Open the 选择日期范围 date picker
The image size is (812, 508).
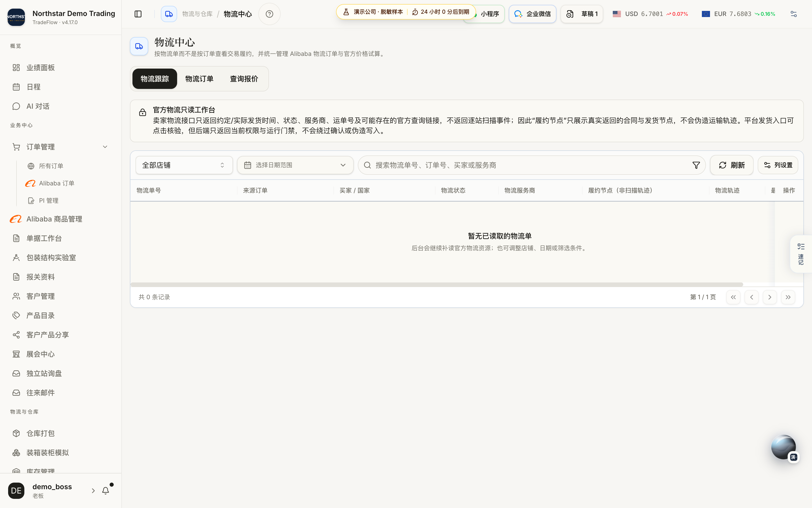pyautogui.click(x=295, y=165)
